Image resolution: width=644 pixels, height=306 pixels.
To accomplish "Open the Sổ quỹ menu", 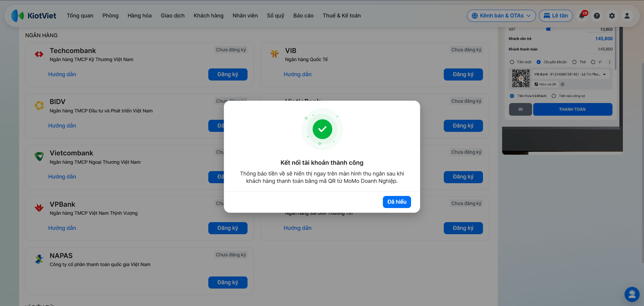I will click(x=276, y=16).
